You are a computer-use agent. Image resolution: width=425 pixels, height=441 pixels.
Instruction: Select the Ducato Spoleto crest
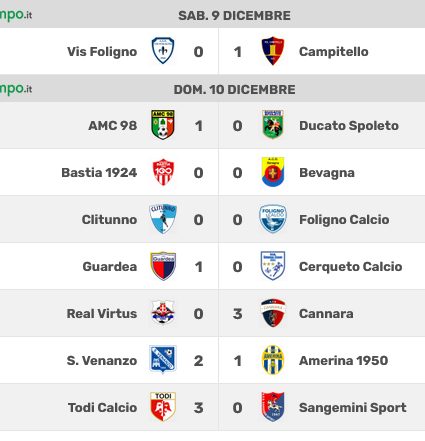273,125
